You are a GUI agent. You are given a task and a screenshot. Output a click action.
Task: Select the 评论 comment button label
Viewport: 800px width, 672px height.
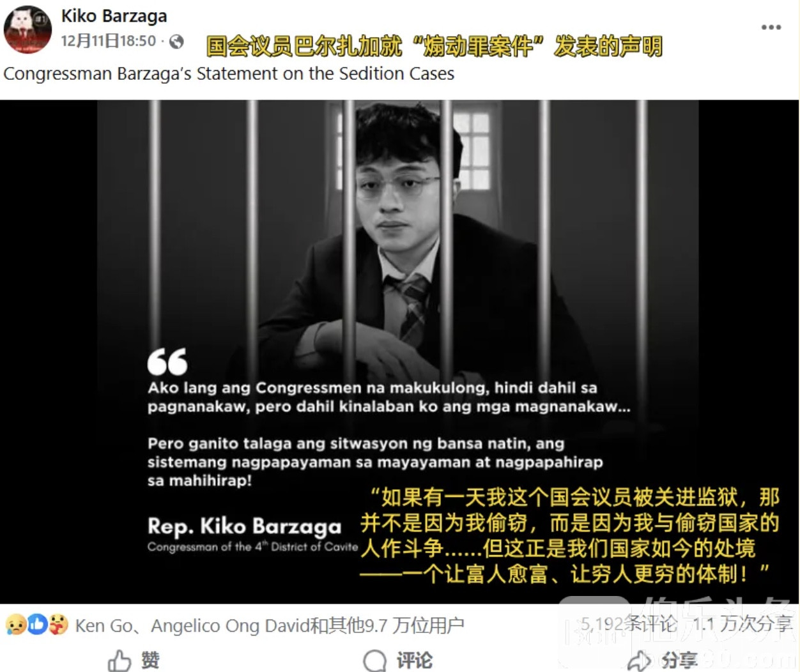(x=415, y=661)
